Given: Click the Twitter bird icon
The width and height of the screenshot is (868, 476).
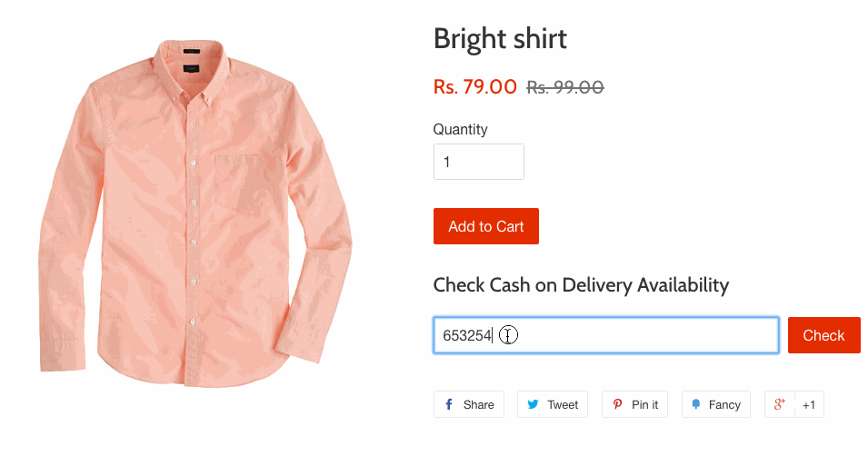Looking at the screenshot, I should click(533, 405).
